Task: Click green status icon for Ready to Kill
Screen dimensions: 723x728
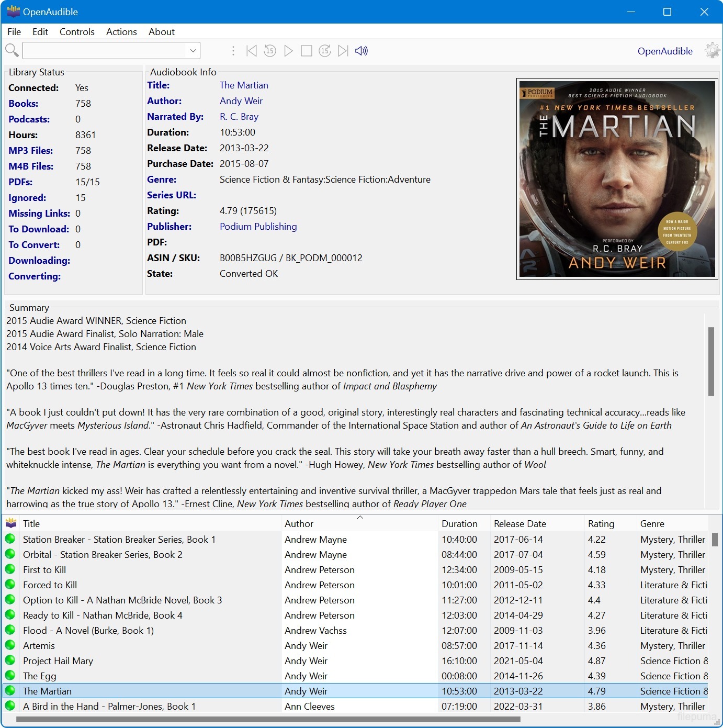Action: (x=10, y=615)
